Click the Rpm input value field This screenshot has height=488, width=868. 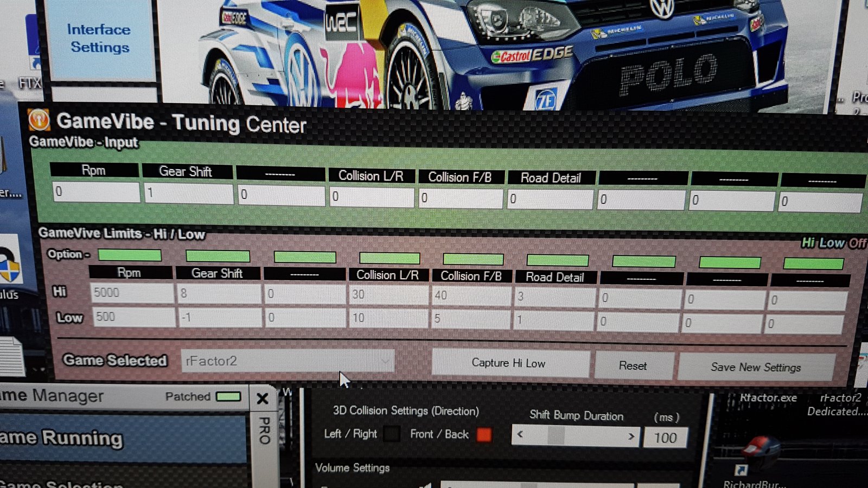pyautogui.click(x=96, y=192)
